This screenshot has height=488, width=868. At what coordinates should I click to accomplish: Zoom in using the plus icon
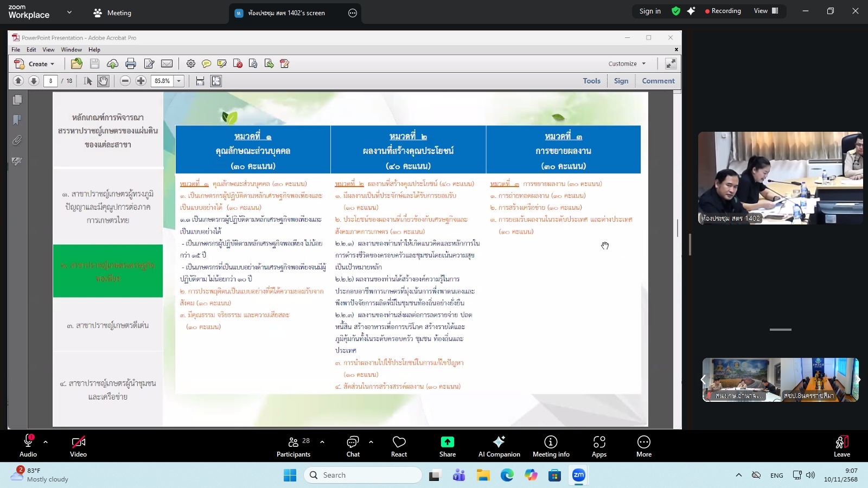pyautogui.click(x=141, y=81)
